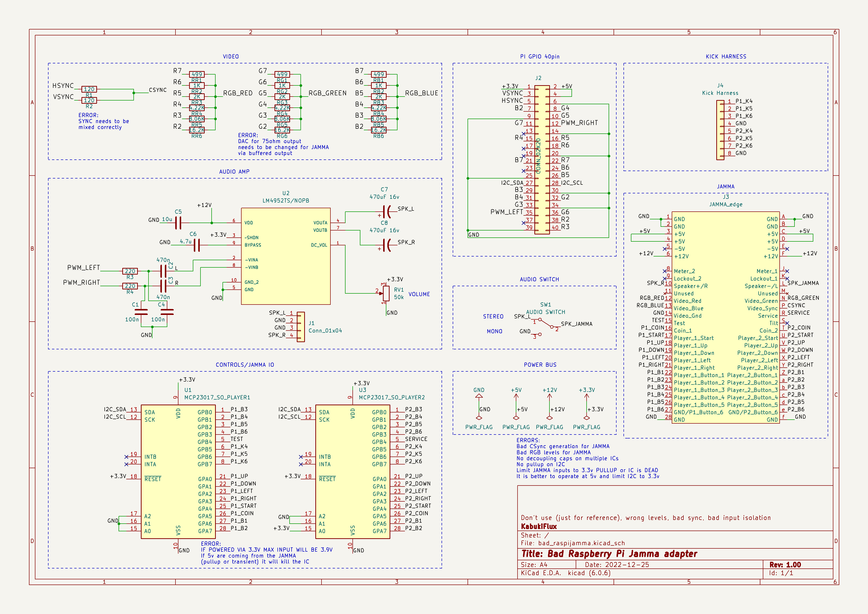The height and width of the screenshot is (614, 868).
Task: Select the R1 120 ohm HSYNC resistor
Action: click(x=89, y=90)
